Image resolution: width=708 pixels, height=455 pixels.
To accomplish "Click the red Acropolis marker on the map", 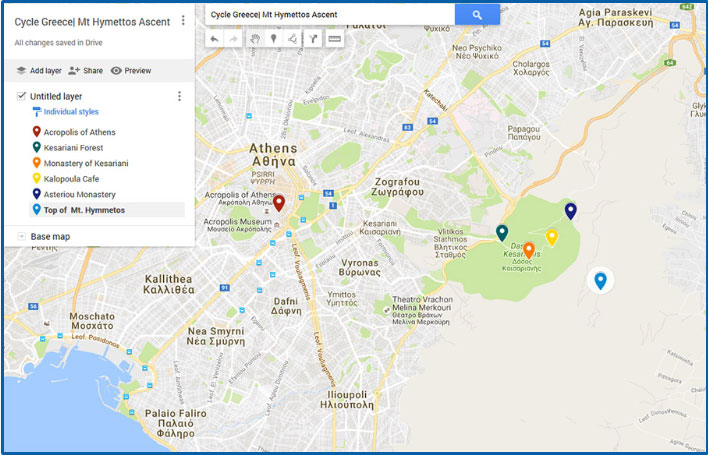I will click(279, 203).
